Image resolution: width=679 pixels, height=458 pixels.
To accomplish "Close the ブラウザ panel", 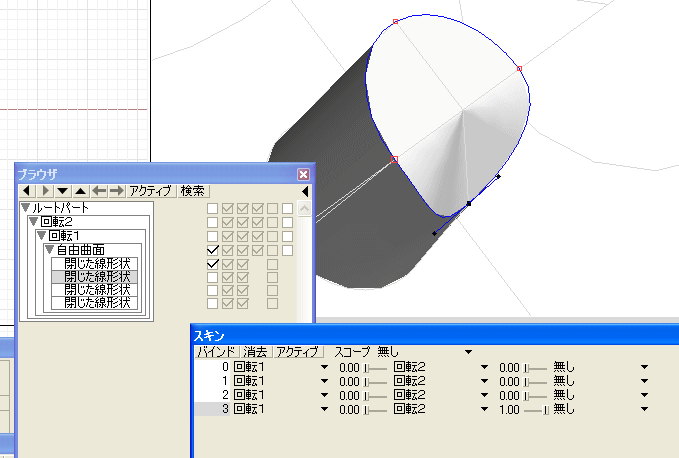I will tap(303, 173).
